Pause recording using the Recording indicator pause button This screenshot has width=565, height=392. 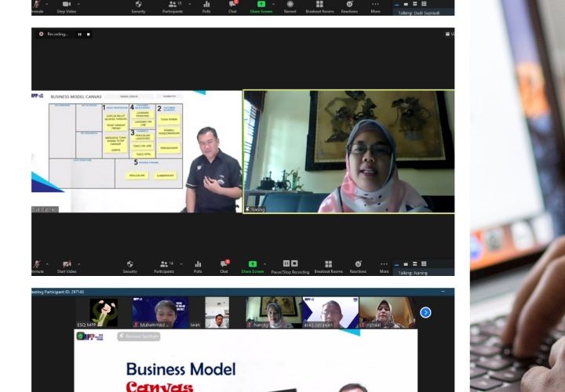[x=79, y=34]
